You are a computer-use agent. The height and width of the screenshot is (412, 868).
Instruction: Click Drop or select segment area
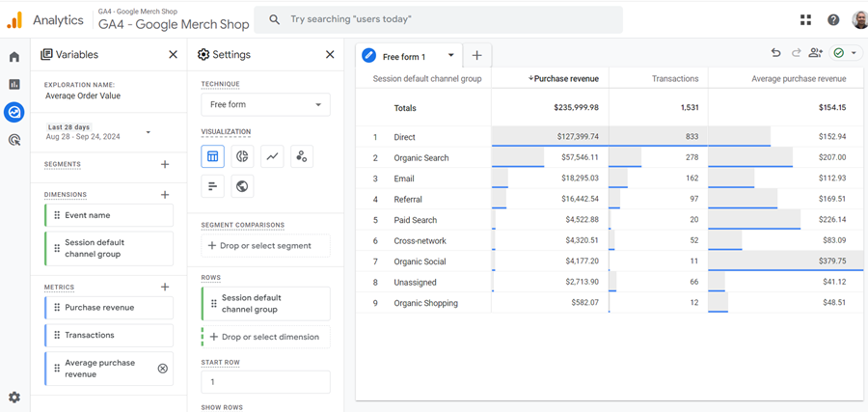point(266,246)
